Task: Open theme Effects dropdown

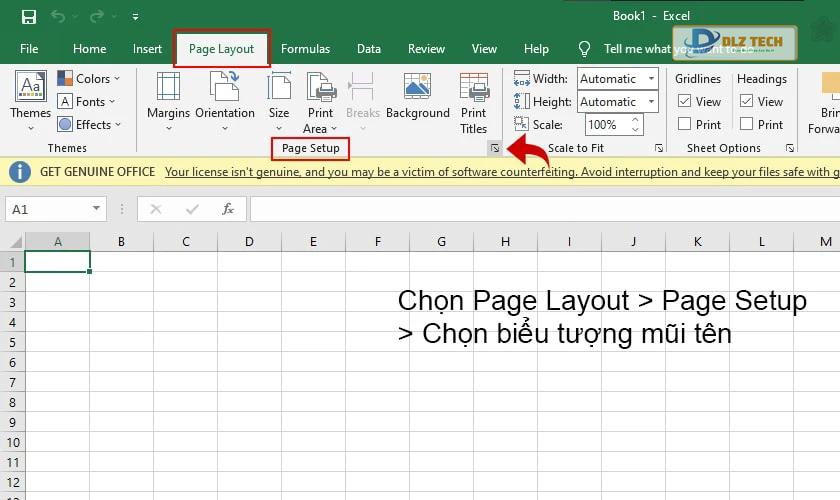Action: (x=89, y=124)
